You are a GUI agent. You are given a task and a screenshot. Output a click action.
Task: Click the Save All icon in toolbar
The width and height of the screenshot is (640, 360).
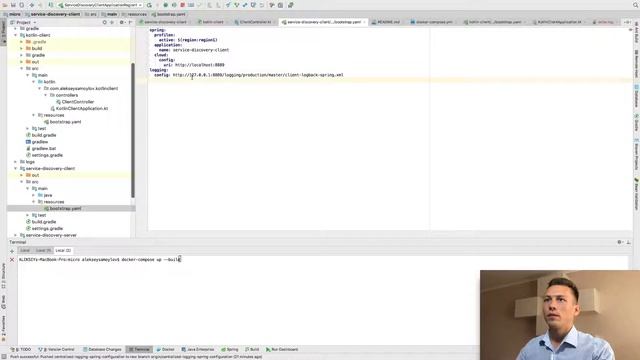[13, 5]
